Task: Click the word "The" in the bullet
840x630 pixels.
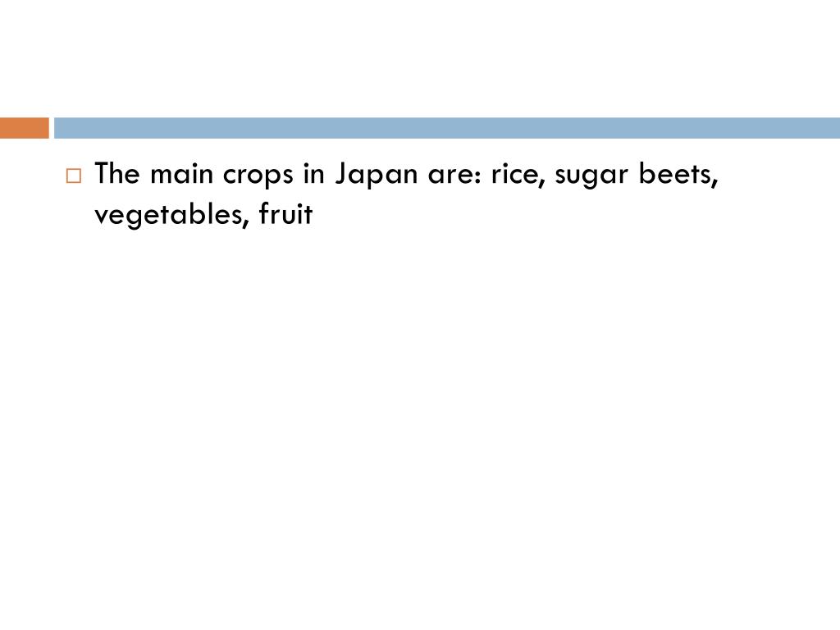Action: pyautogui.click(x=117, y=174)
